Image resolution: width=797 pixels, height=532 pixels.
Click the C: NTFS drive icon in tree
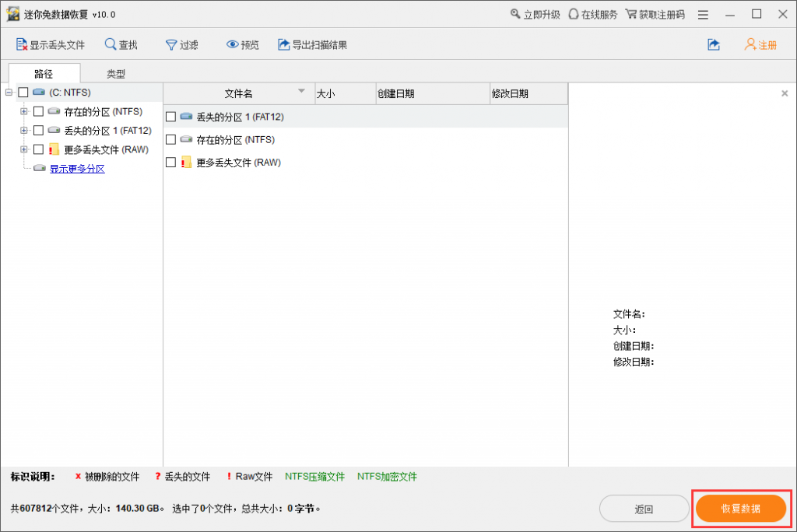point(39,92)
